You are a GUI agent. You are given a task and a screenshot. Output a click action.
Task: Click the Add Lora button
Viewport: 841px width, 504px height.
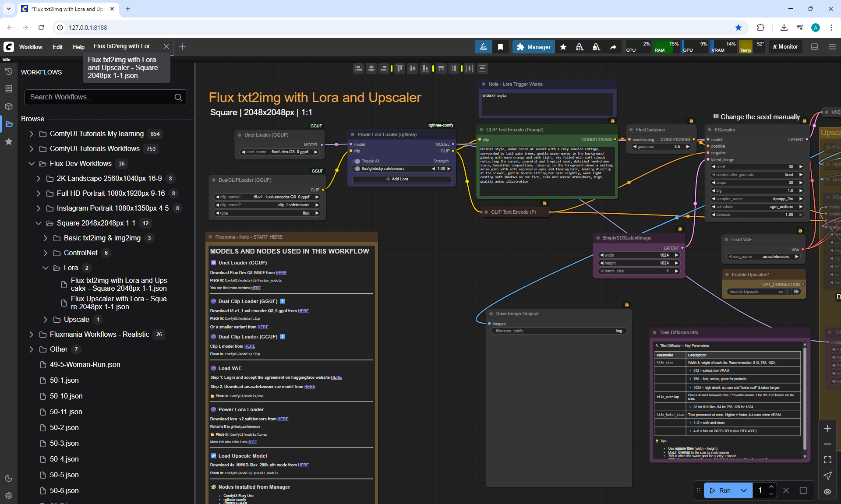(x=401, y=179)
